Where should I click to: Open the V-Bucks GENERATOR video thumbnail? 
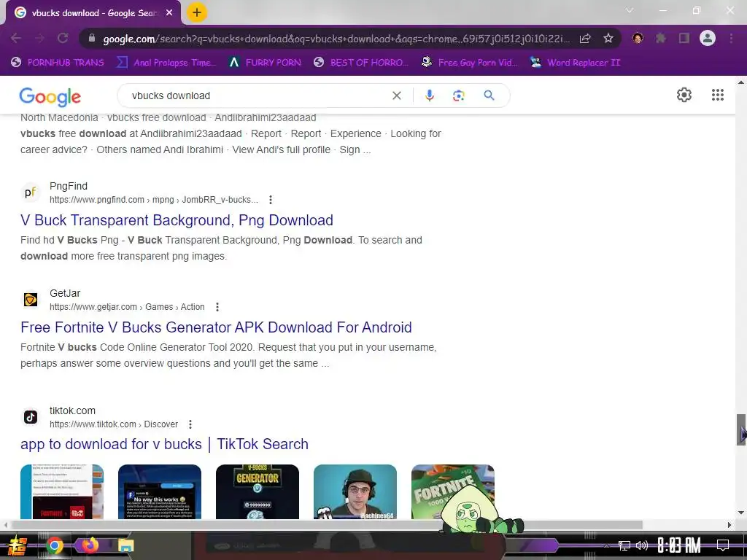click(258, 491)
